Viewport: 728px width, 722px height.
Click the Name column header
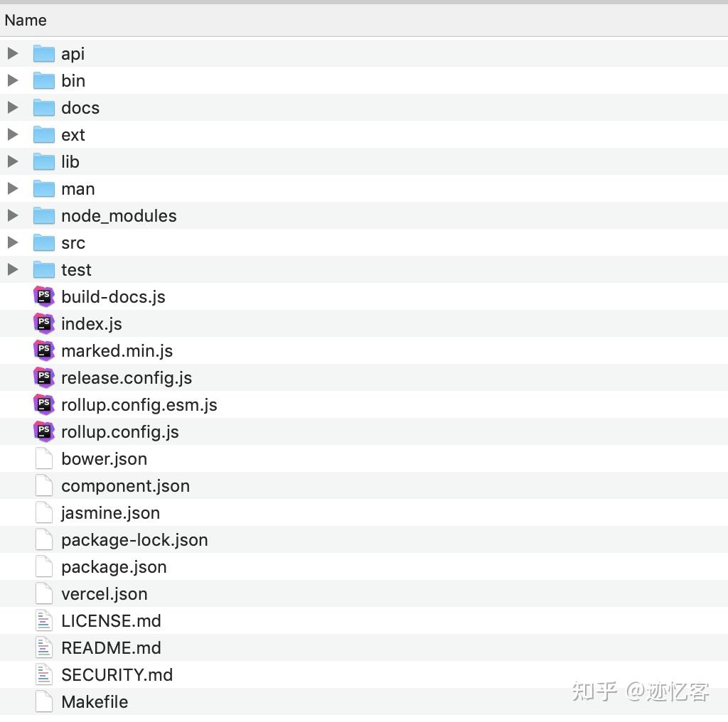pos(26,20)
